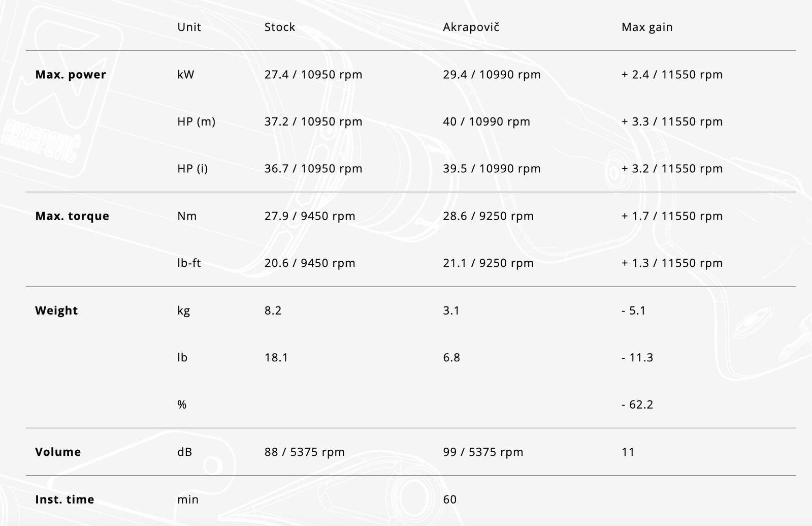This screenshot has height=526, width=812.
Task: Select the Max. torque row label
Action: pos(72,216)
